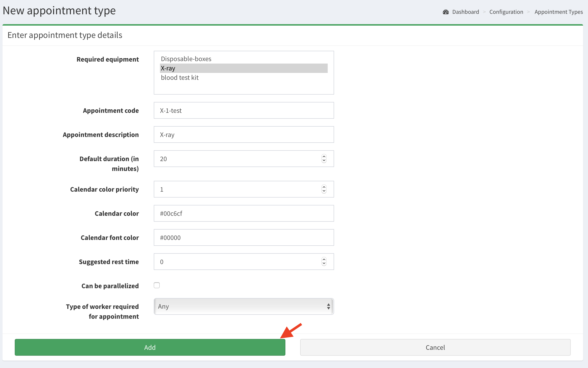Increase suggested rest time stepper
The image size is (588, 368).
(324, 259)
